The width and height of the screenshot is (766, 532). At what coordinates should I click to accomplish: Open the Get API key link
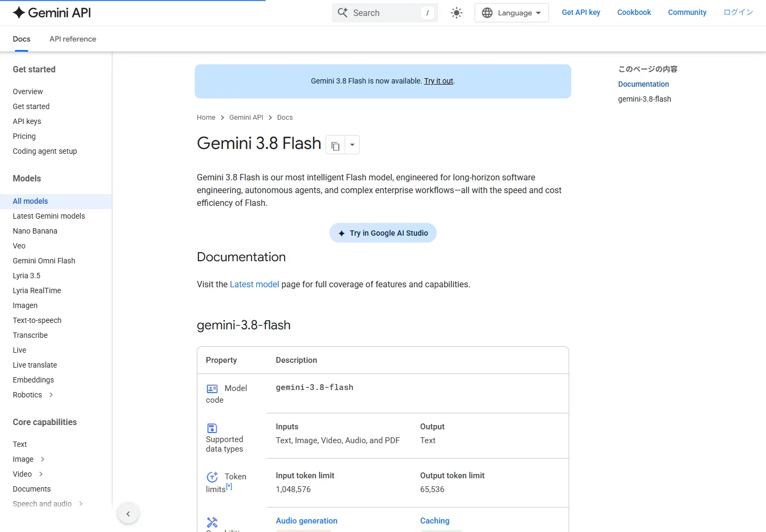click(x=581, y=12)
